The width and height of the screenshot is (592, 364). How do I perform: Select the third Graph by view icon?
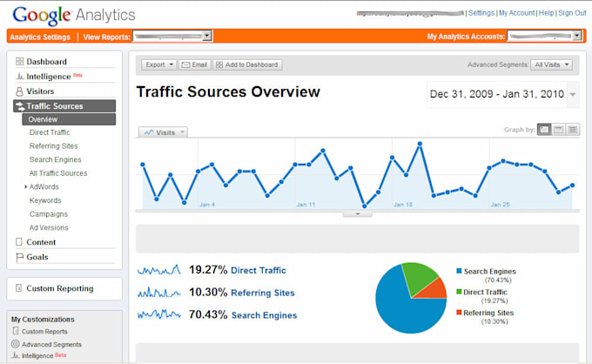click(x=573, y=130)
